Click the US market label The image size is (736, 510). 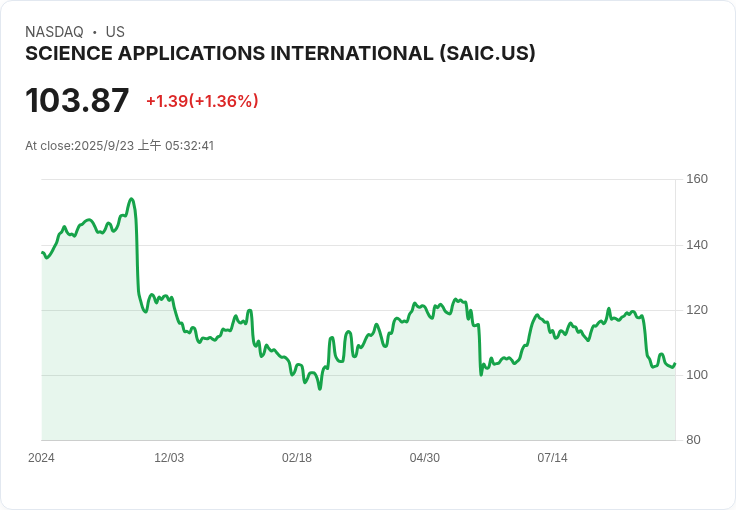click(115, 32)
